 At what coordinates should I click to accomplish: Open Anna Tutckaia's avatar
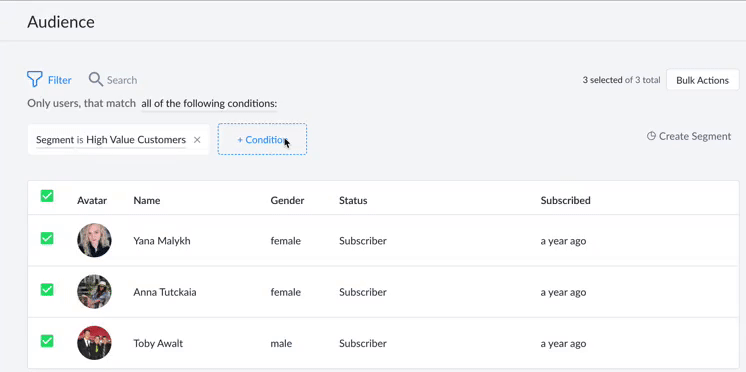[94, 292]
